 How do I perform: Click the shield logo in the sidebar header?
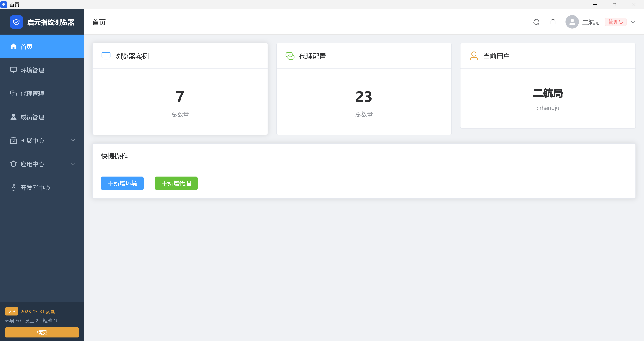[16, 22]
